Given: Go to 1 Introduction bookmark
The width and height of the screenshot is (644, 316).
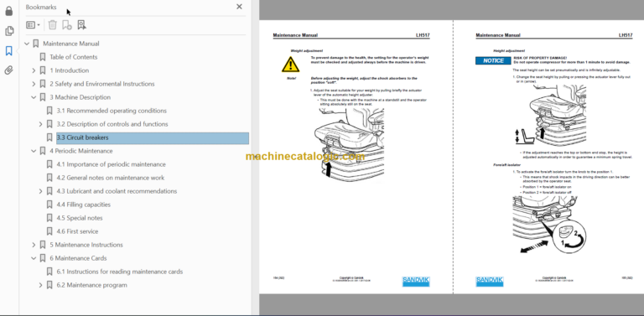Looking at the screenshot, I should coord(69,70).
